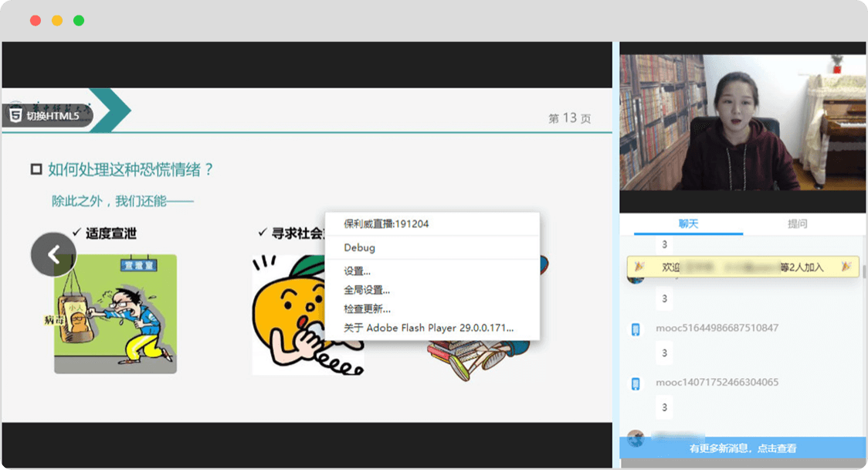
Task: Switch to the 提问 questions tab
Action: click(x=798, y=223)
